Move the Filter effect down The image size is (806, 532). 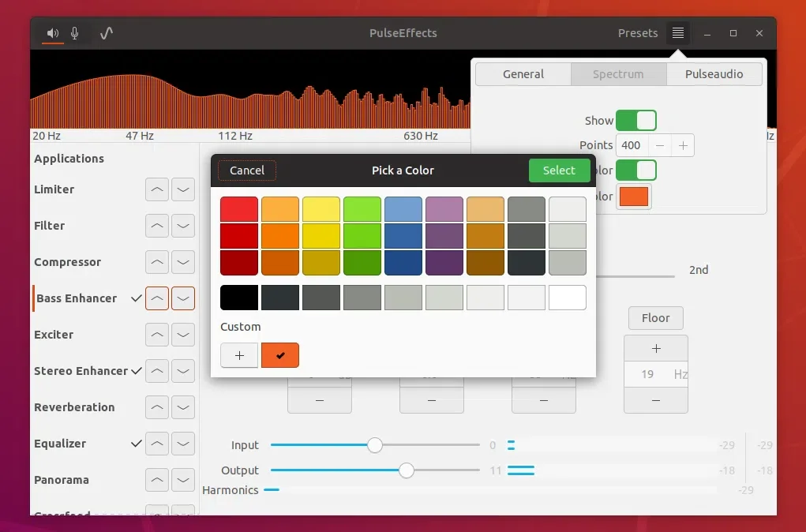tap(183, 226)
